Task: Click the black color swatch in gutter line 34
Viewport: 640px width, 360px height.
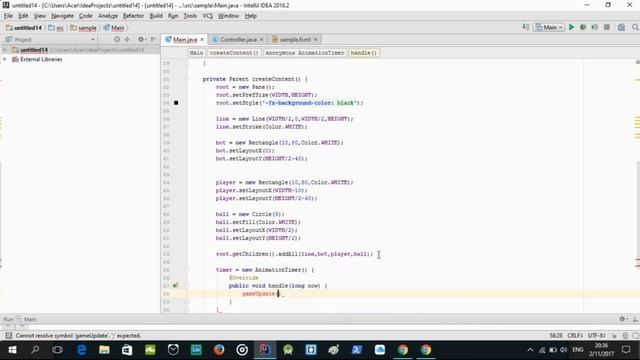Action: pyautogui.click(x=176, y=103)
